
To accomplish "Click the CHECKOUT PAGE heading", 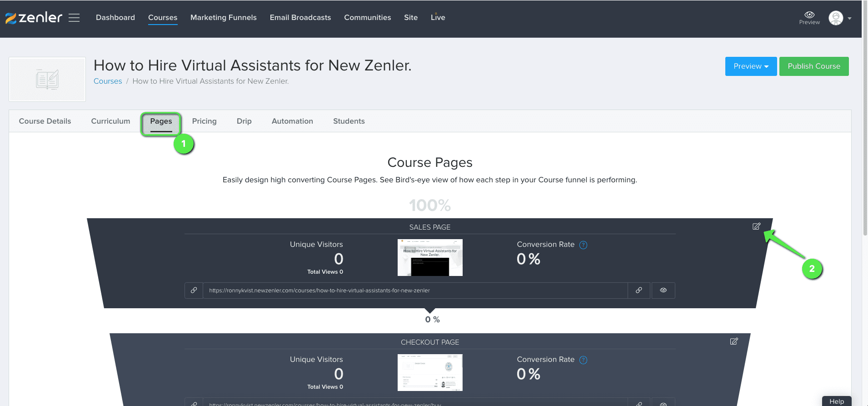I will coord(430,342).
